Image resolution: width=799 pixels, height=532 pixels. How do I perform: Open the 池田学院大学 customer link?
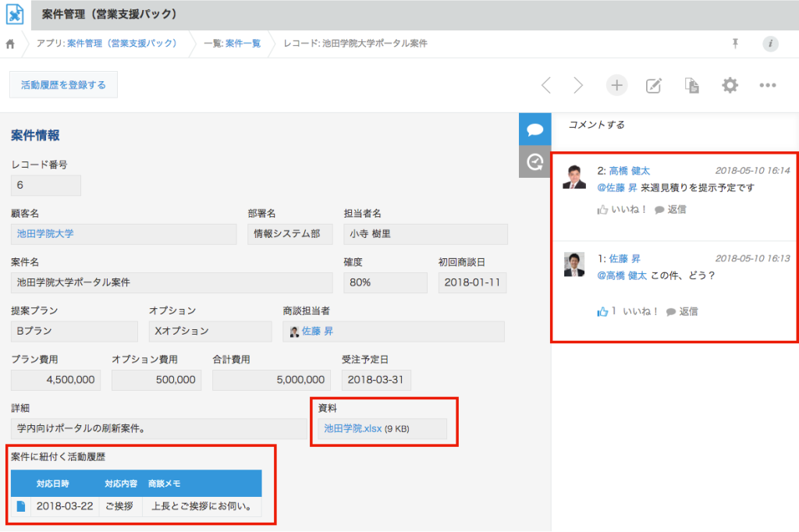(x=45, y=233)
